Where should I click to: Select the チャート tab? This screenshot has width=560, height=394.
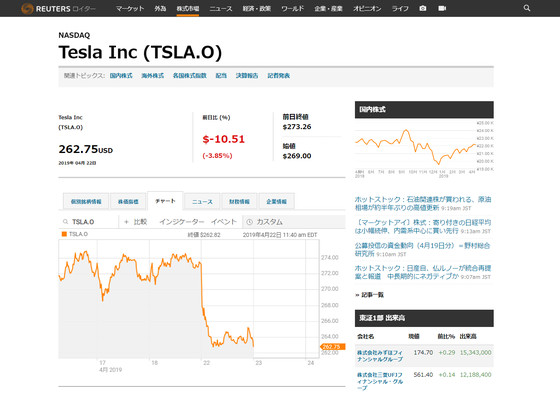pyautogui.click(x=165, y=201)
